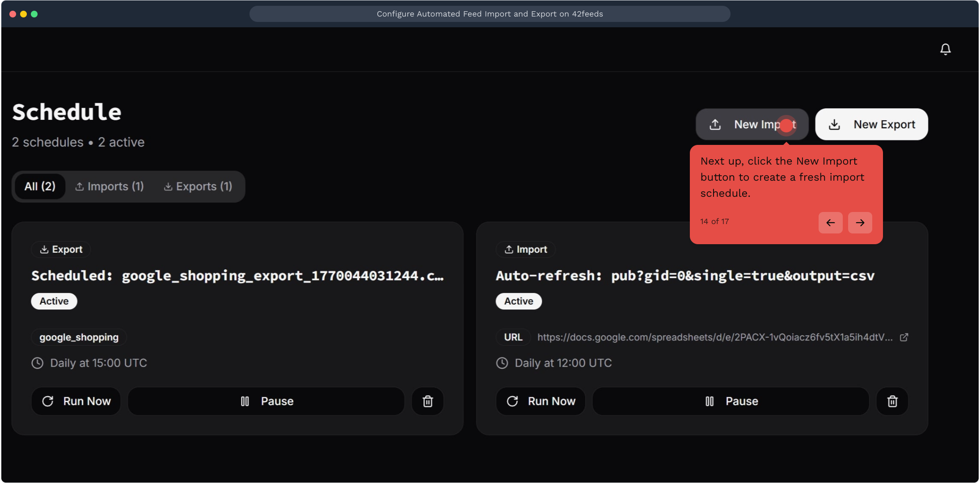Delete the Auto-refresh import schedule
Image resolution: width=980 pixels, height=483 pixels.
(x=892, y=401)
